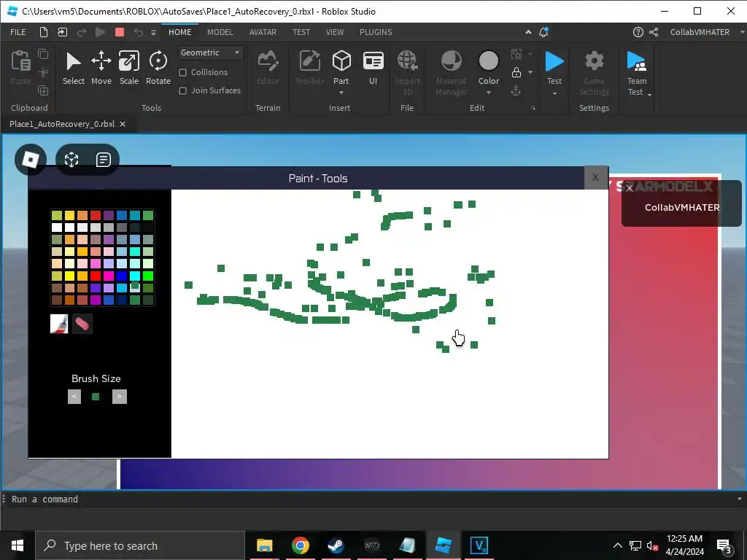The width and height of the screenshot is (747, 560).
Task: Open the Toolbox panel
Action: coord(309,68)
